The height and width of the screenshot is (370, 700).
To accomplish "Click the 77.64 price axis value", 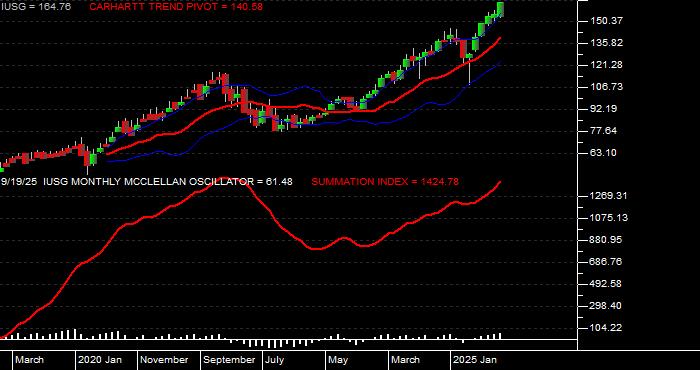I will (x=603, y=131).
